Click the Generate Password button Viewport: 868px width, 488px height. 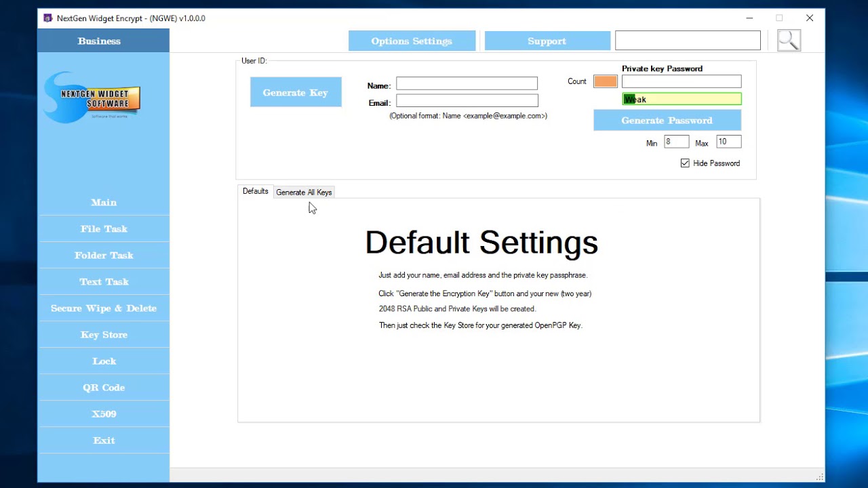click(x=667, y=120)
